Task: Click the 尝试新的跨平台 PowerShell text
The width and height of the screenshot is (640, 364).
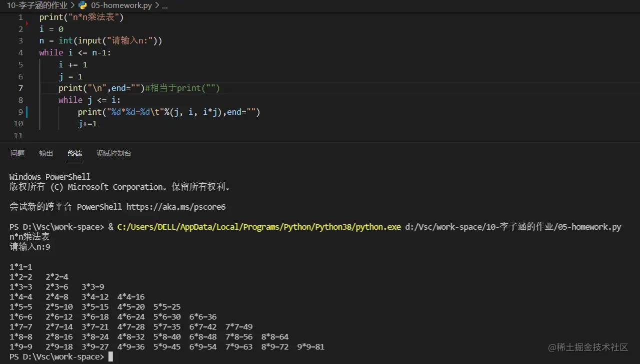Action: tap(65, 207)
